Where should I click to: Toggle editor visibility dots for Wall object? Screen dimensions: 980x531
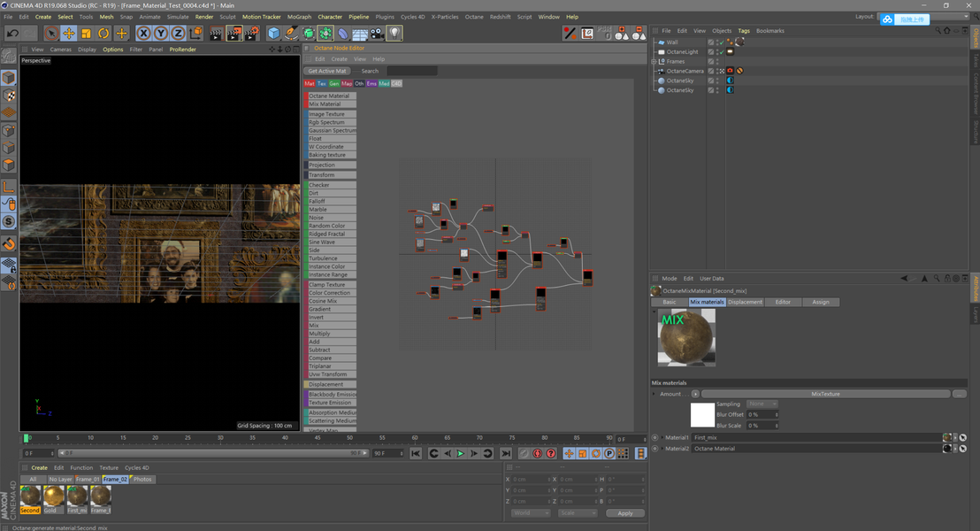717,42
